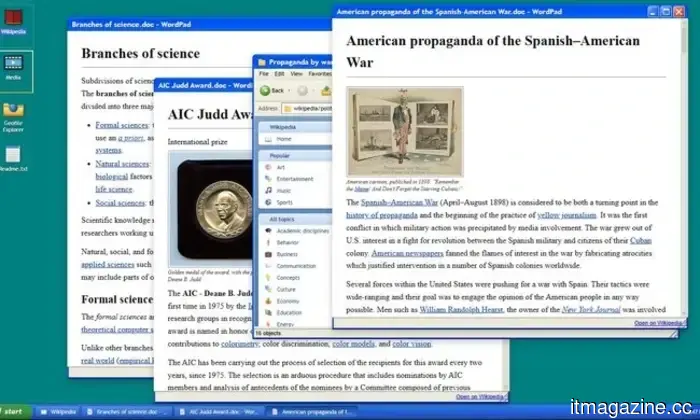700x420 pixels.
Task: Click the Business briefcase icon
Action: click(268, 254)
